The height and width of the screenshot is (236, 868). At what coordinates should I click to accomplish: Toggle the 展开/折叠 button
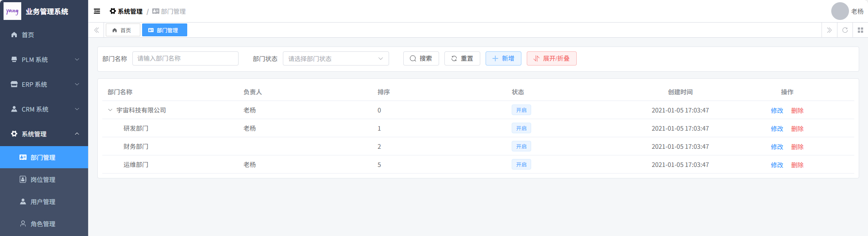pyautogui.click(x=552, y=58)
